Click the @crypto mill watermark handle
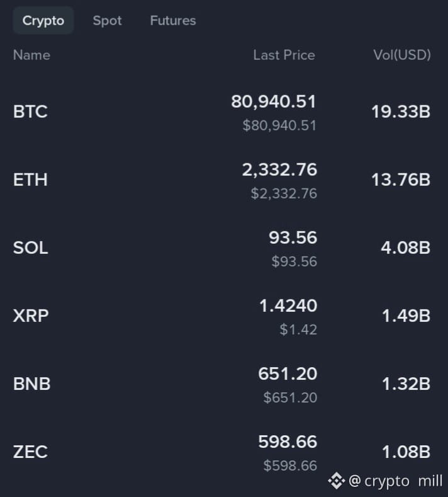 pos(395,481)
